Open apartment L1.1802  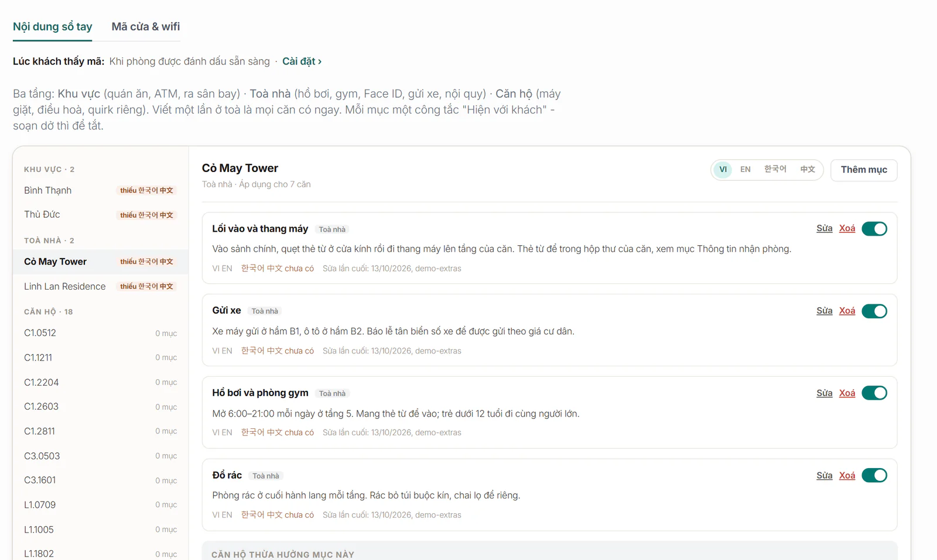(x=100, y=554)
